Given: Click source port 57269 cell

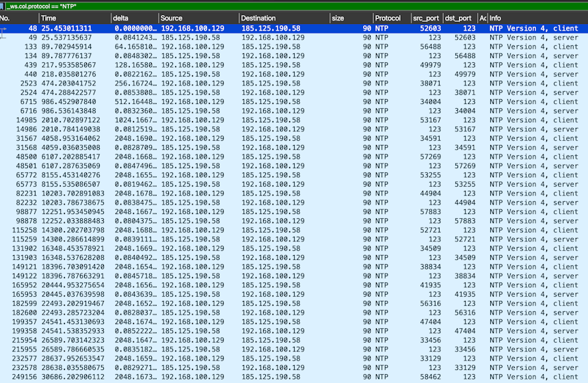Looking at the screenshot, I should (x=430, y=157).
